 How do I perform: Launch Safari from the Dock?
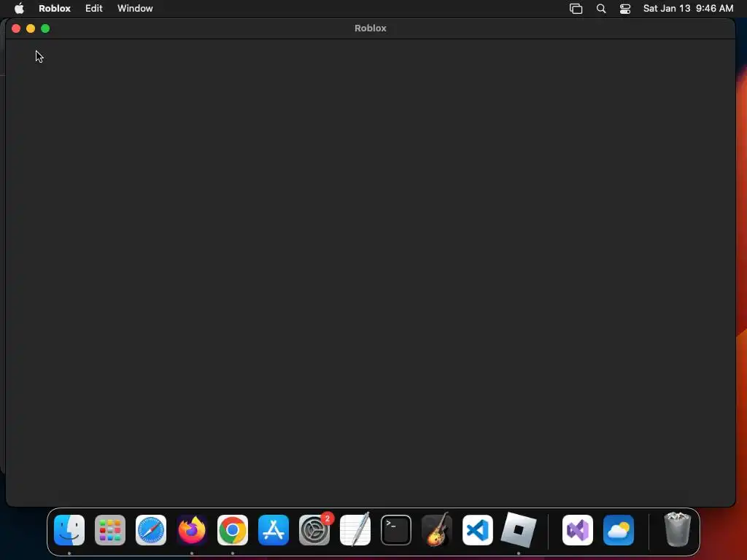151,530
